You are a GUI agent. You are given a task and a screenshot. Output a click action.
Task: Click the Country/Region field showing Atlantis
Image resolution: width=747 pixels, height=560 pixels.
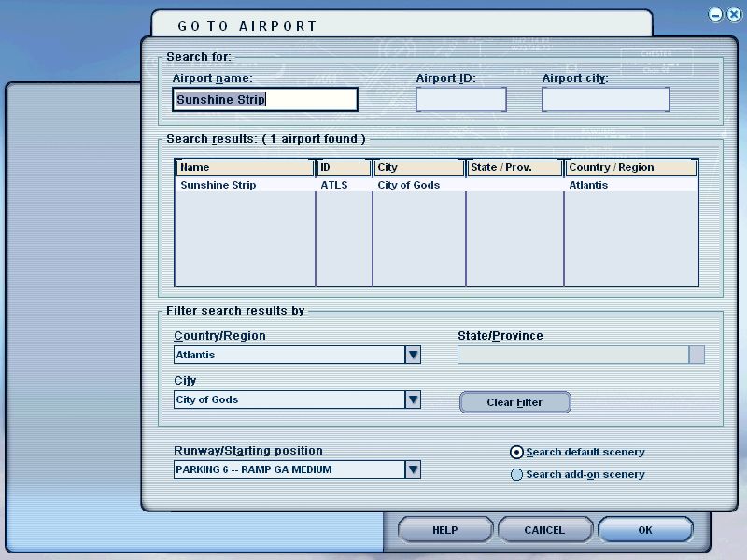click(x=289, y=355)
